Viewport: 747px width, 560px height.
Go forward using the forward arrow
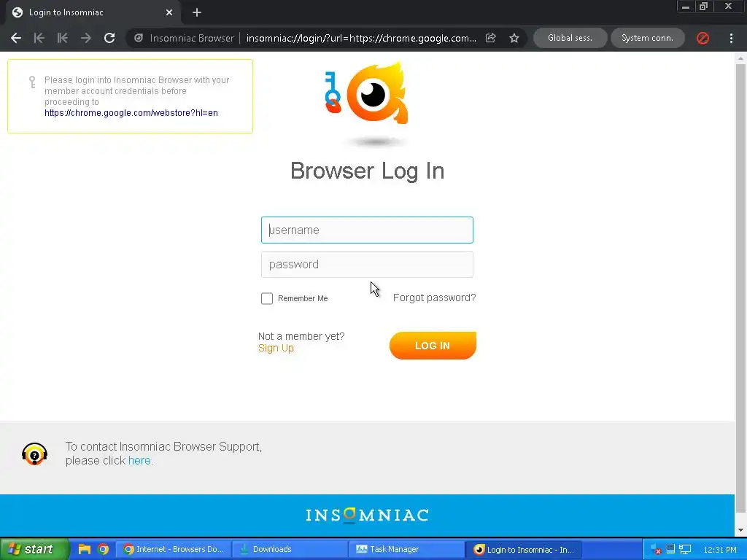[86, 38]
